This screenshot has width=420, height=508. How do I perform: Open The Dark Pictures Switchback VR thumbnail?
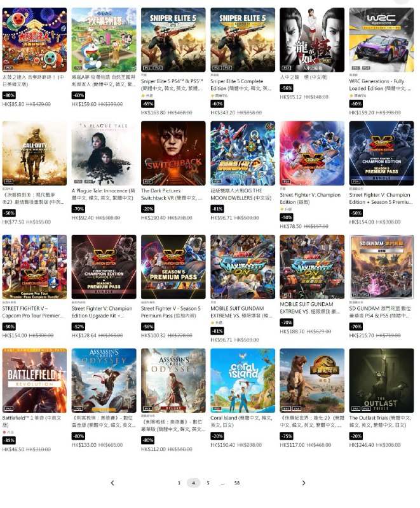pyautogui.click(x=173, y=153)
